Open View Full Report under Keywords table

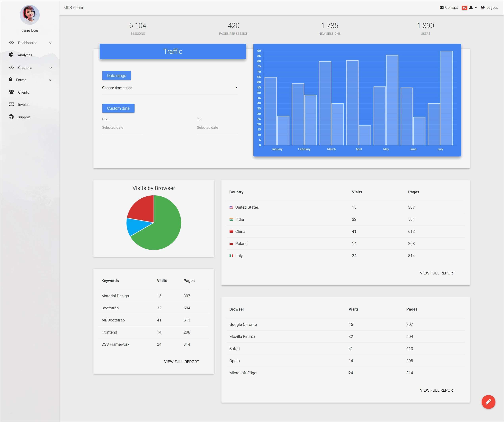pos(181,362)
